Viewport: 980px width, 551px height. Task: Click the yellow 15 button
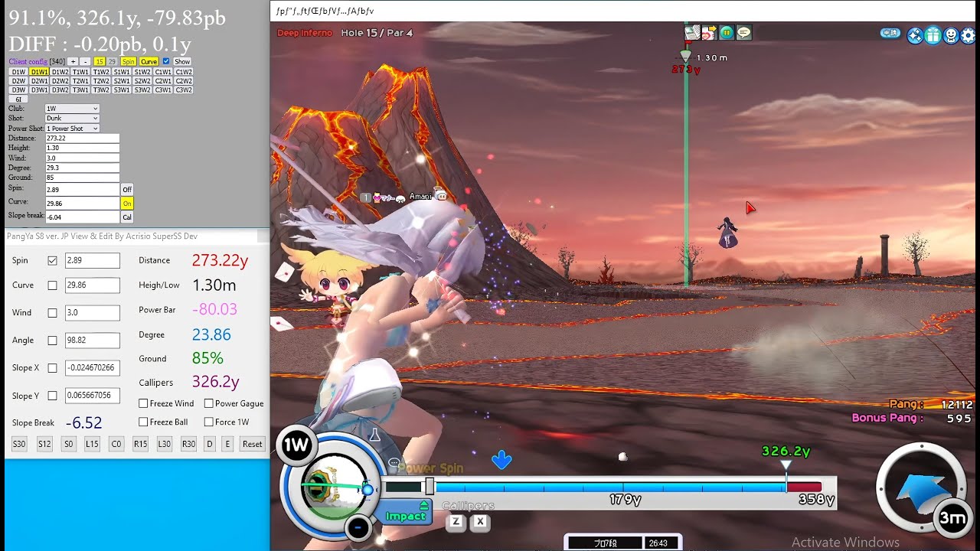click(x=100, y=61)
